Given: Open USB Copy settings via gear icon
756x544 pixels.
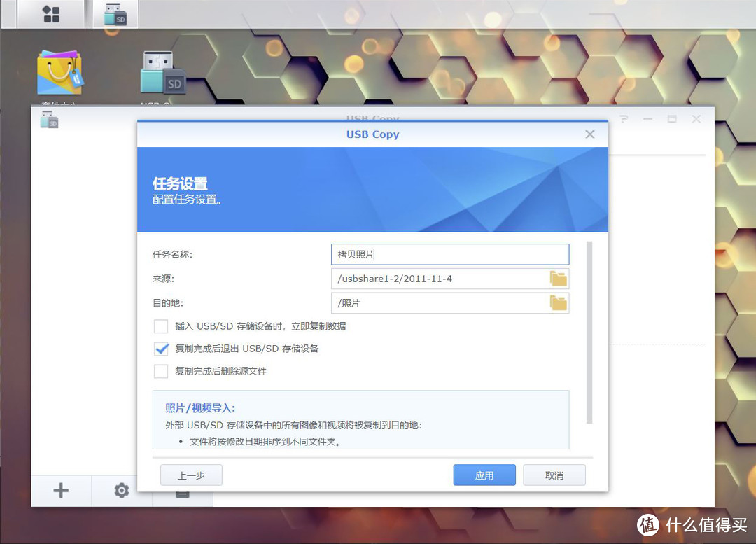Looking at the screenshot, I should [121, 491].
